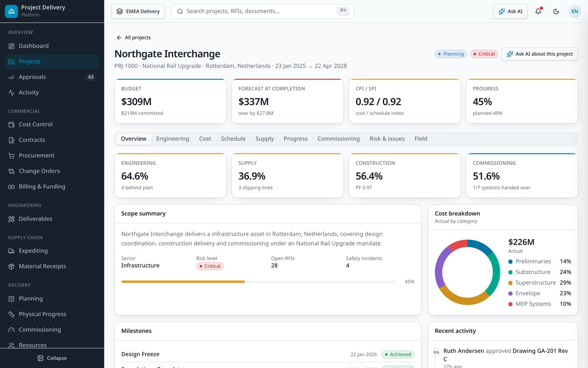Open the EMEA Delivery workspace switcher
This screenshot has width=588, height=368.
coord(138,11)
